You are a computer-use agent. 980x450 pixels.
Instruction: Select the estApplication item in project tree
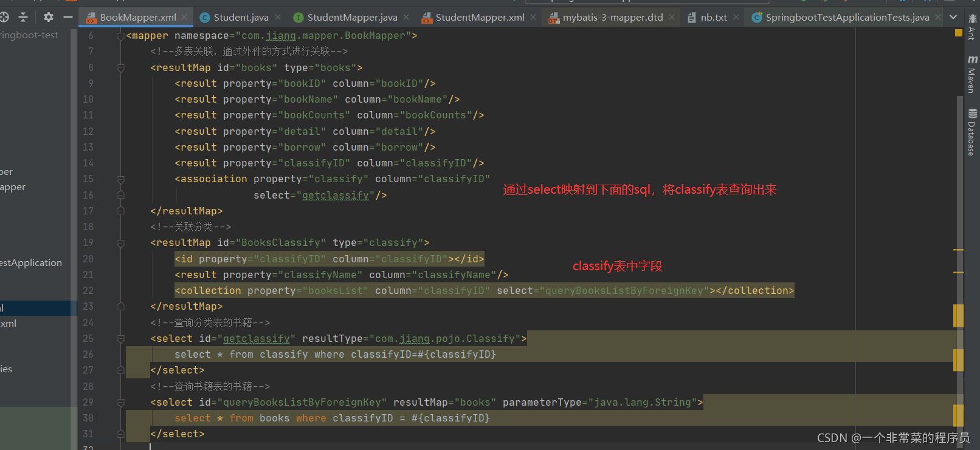tap(31, 262)
